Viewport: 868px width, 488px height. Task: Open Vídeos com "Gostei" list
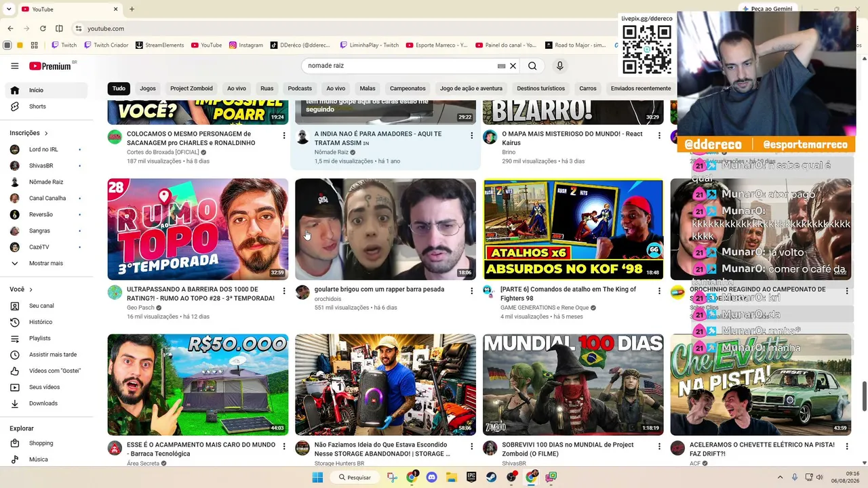point(46,371)
